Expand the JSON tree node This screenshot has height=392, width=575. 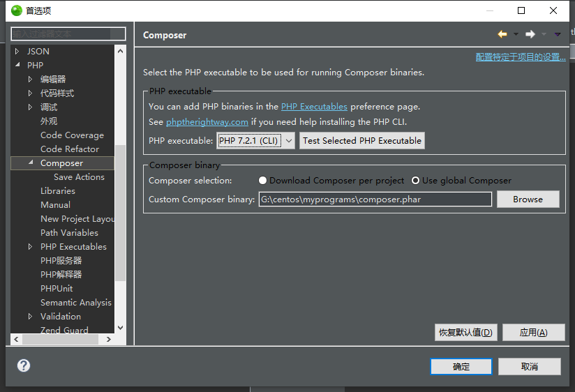tap(17, 52)
